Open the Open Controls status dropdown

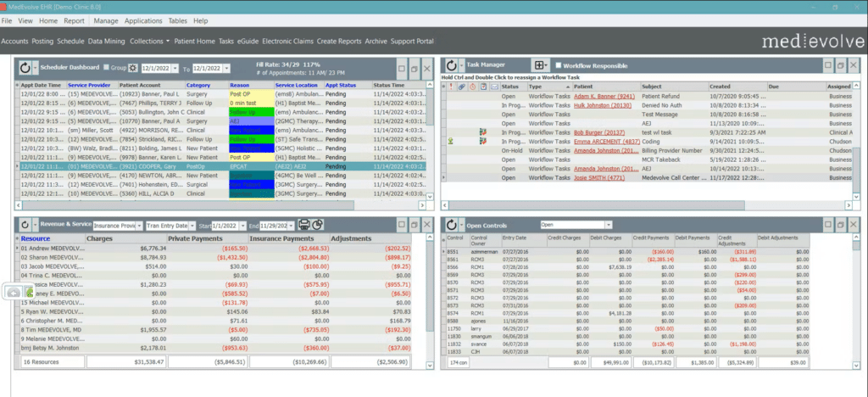(x=609, y=226)
